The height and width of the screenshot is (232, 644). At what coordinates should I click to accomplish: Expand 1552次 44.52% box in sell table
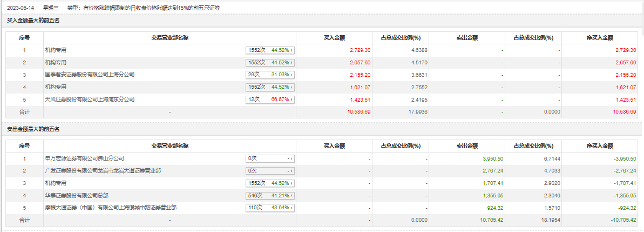pyautogui.click(x=270, y=183)
